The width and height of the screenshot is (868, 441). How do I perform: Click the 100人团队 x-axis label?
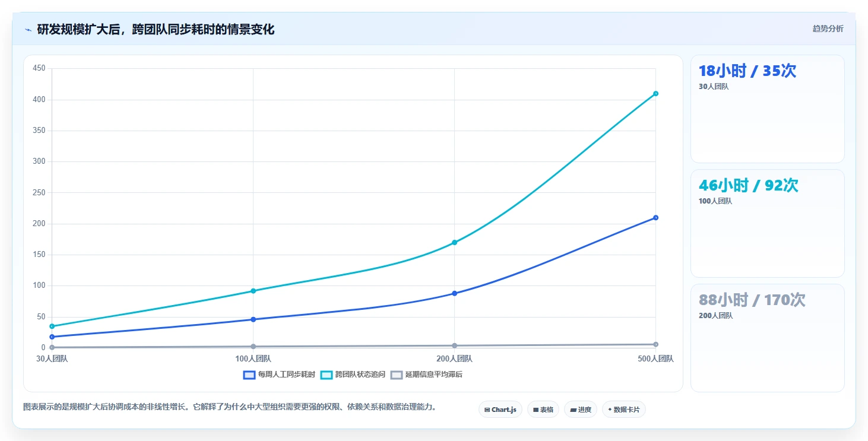click(x=253, y=358)
